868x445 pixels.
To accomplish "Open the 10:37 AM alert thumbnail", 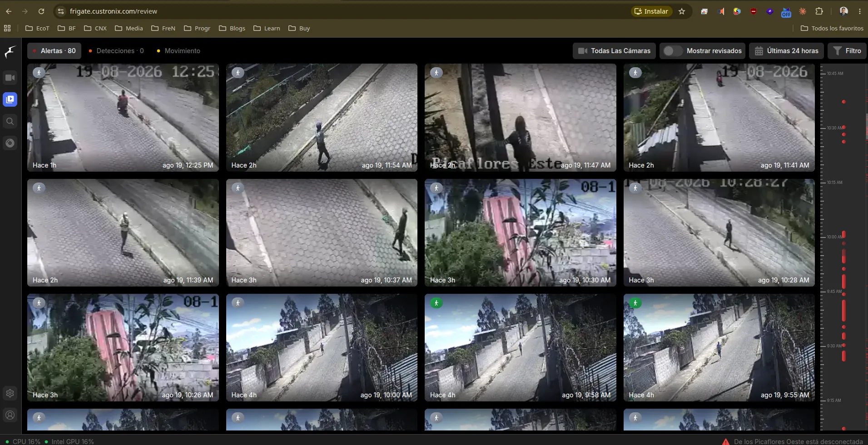I will pos(322,232).
